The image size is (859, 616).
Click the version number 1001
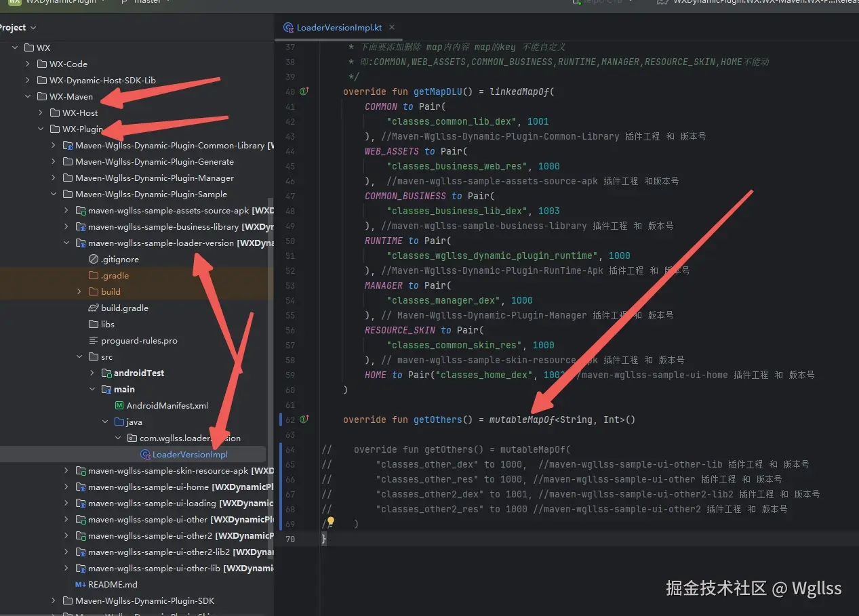point(538,121)
